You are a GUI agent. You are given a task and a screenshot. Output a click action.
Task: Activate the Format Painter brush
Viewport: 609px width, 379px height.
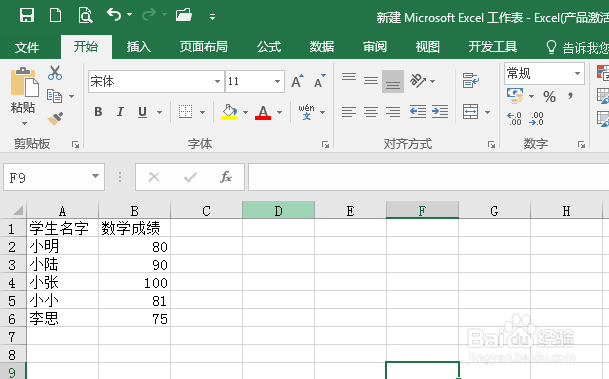(55, 118)
